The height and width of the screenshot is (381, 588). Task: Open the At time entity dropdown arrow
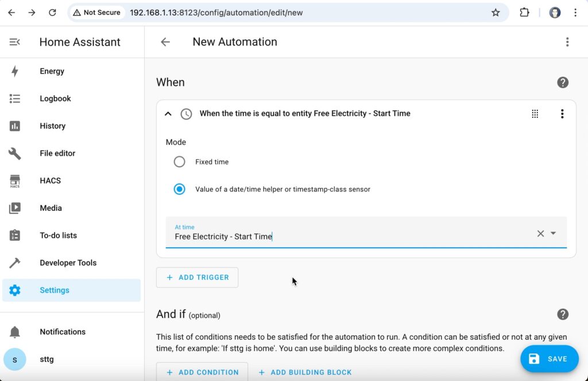553,233
